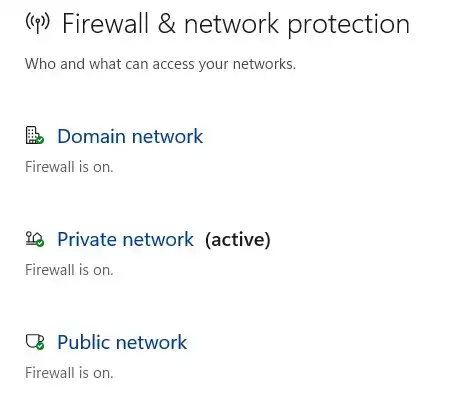
Task: Click the ampersand in the page heading
Action: coord(166,24)
